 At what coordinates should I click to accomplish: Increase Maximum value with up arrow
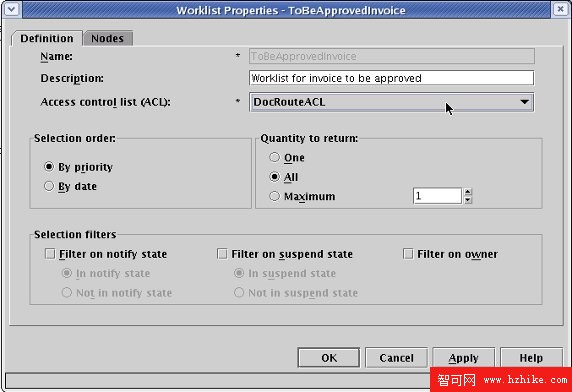[x=468, y=192]
